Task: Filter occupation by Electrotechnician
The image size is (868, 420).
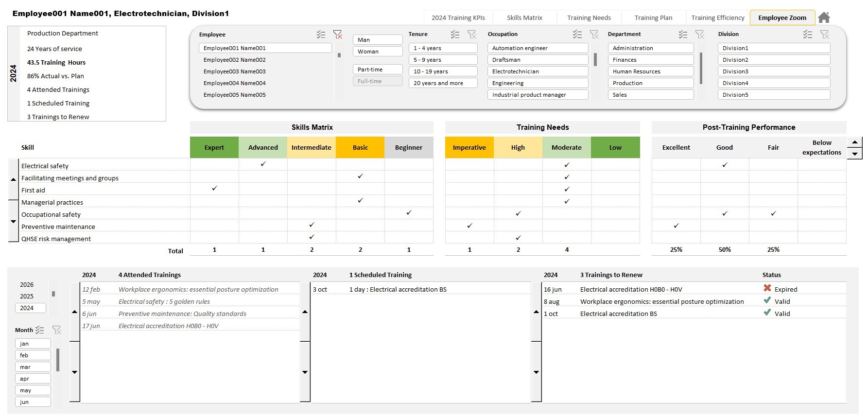Action: pos(538,71)
